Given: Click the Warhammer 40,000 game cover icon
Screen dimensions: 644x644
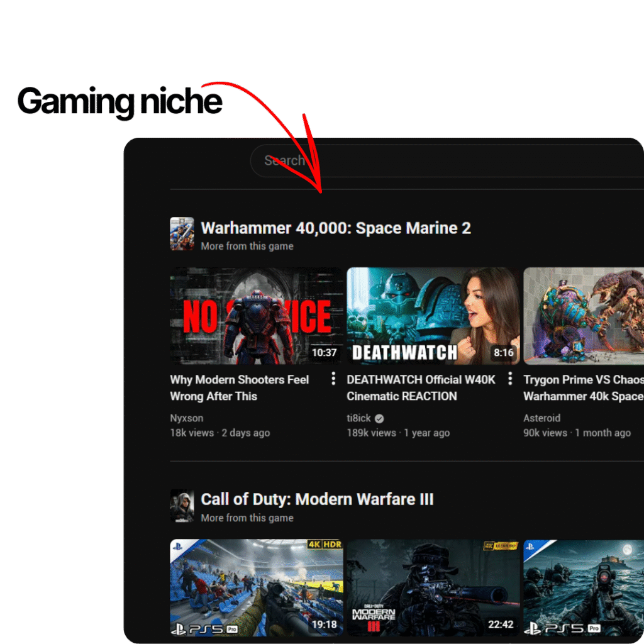Looking at the screenshot, I should tap(182, 234).
